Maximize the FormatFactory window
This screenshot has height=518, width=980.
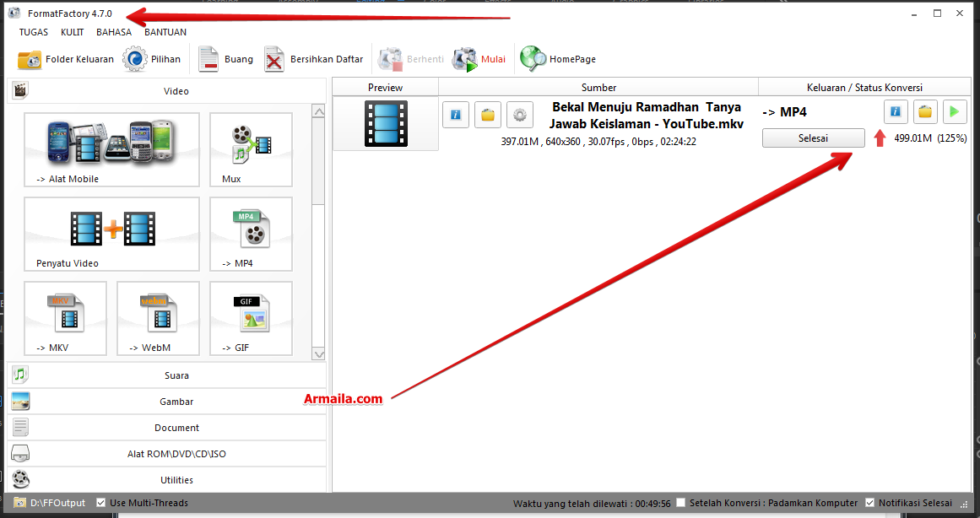[x=938, y=13]
